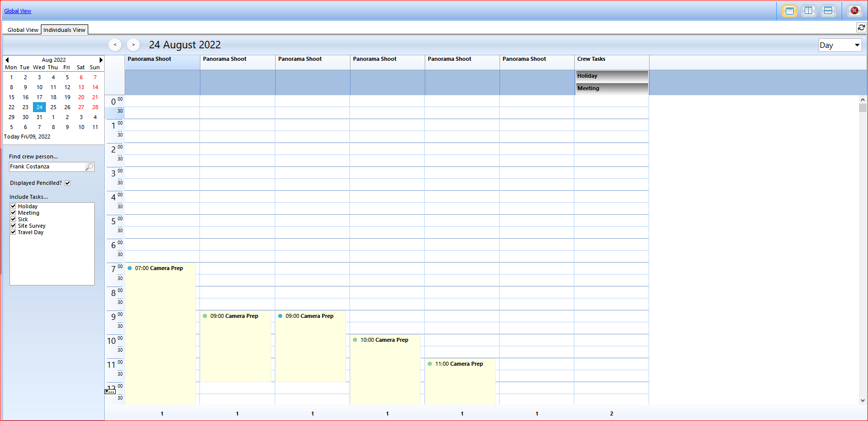868x421 pixels.
Task: Select the Individuals View tab
Action: pos(64,30)
